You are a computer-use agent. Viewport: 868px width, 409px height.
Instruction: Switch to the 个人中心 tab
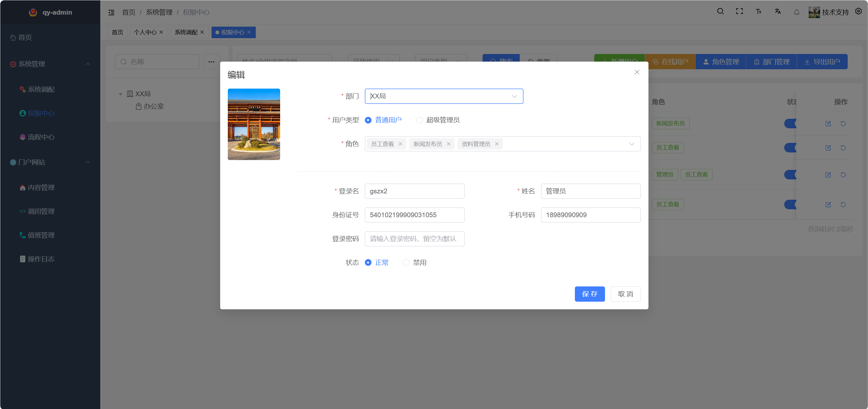coord(145,32)
